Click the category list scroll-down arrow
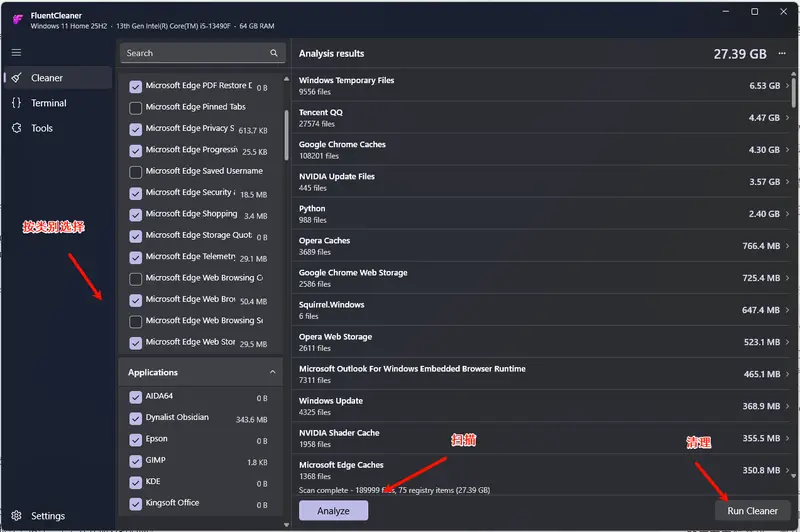This screenshot has height=532, width=800. coord(286,525)
